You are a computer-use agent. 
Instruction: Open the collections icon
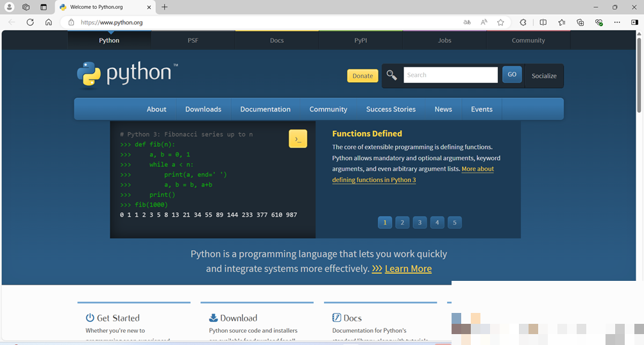click(x=580, y=22)
